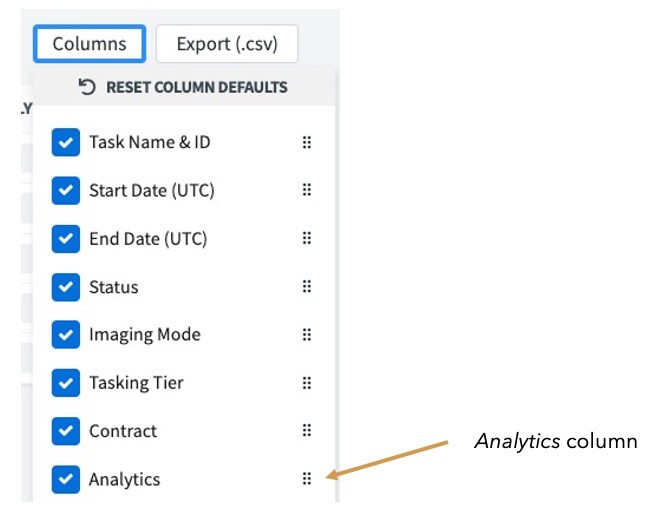Click the Analytics row drag handle
Screen dimensions: 663x521
click(307, 479)
